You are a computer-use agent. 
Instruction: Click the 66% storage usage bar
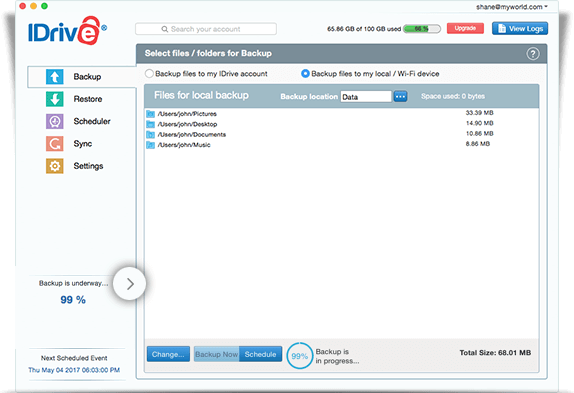[x=422, y=29]
